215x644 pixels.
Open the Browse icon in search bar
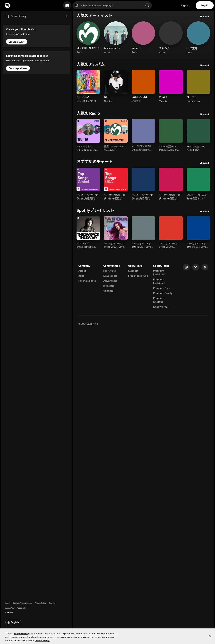[147, 5]
